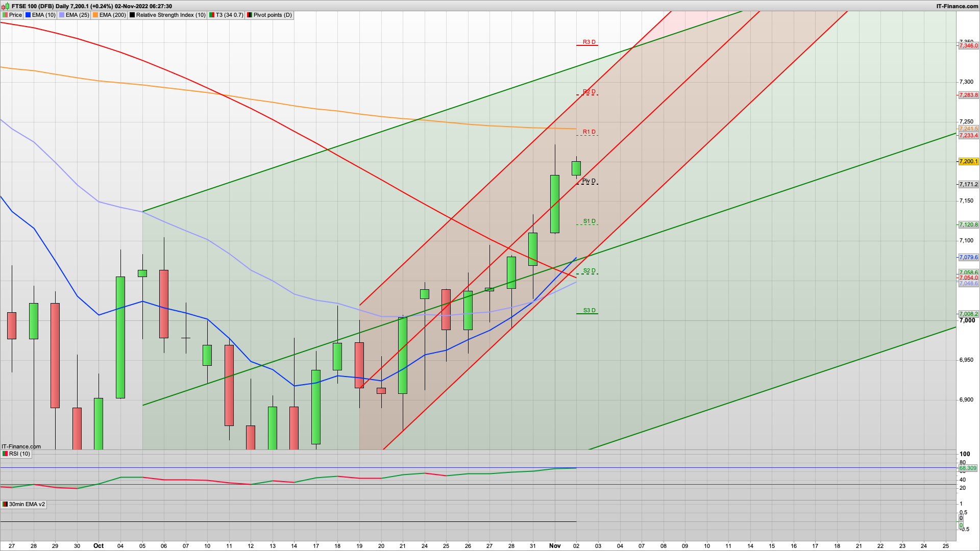Click the 02 Nov green candle body

coord(576,168)
